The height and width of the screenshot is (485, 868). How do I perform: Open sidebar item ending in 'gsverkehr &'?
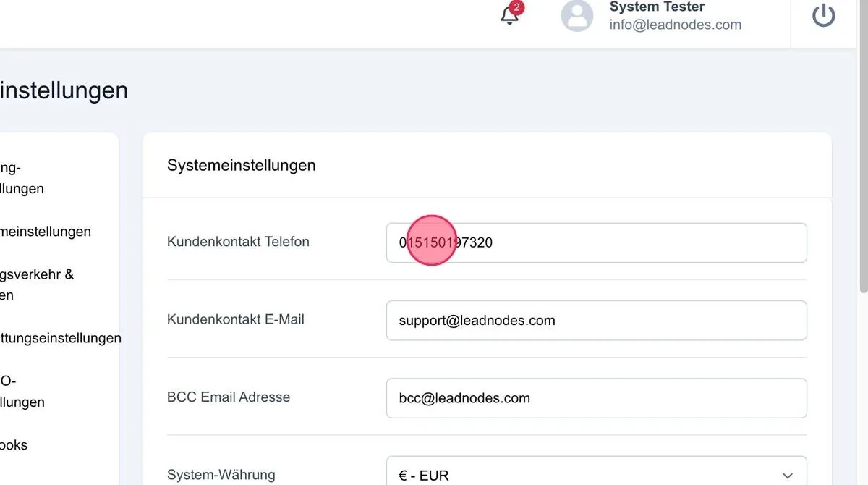point(37,284)
